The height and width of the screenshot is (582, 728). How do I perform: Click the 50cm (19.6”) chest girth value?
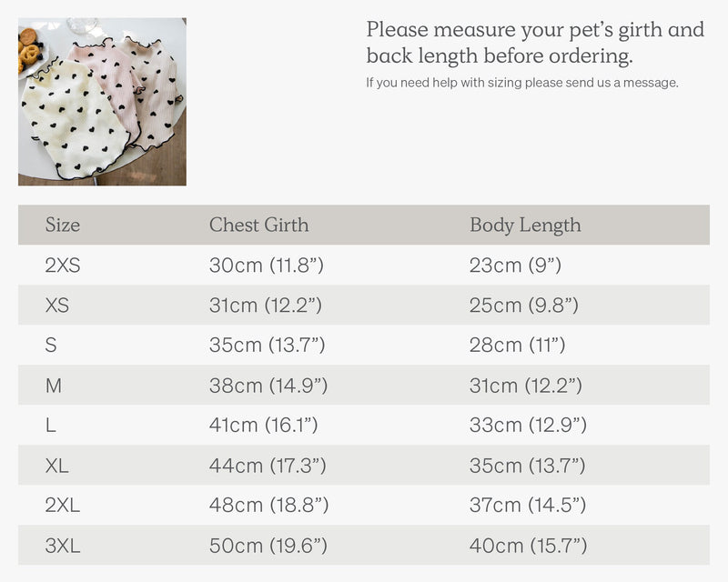268,546
